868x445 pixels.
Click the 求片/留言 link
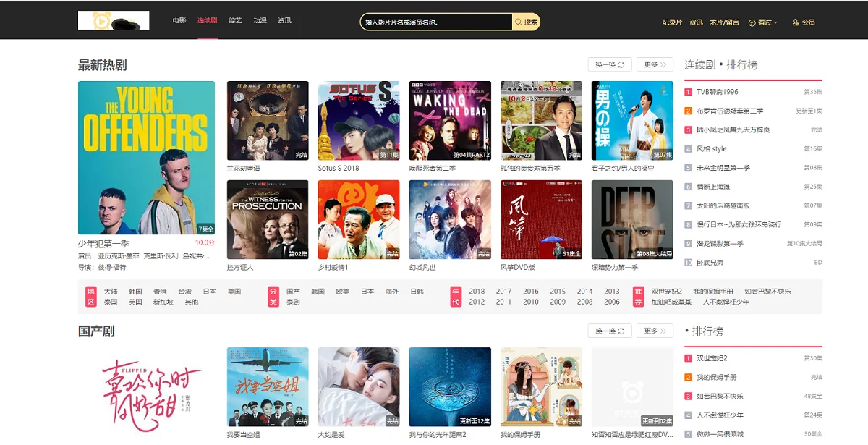coord(724,22)
